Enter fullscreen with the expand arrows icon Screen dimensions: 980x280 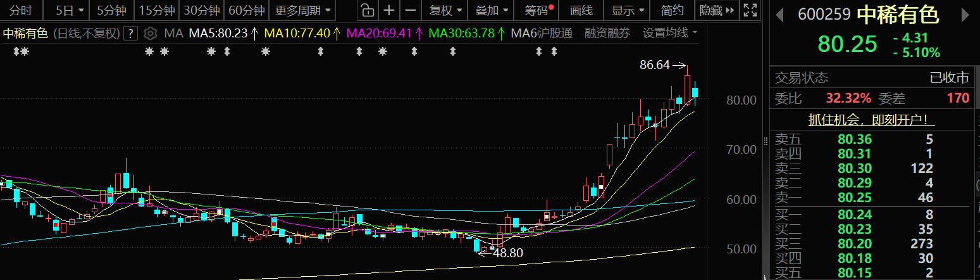750,10
